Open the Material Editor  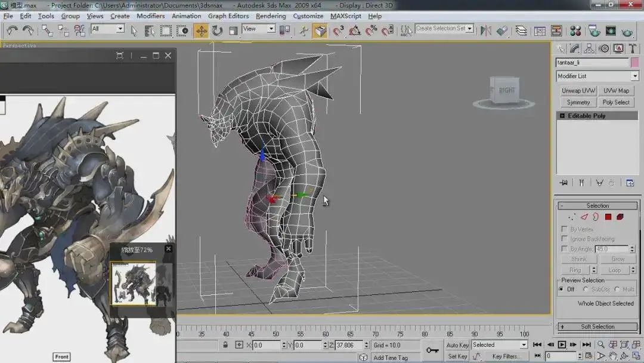click(575, 30)
